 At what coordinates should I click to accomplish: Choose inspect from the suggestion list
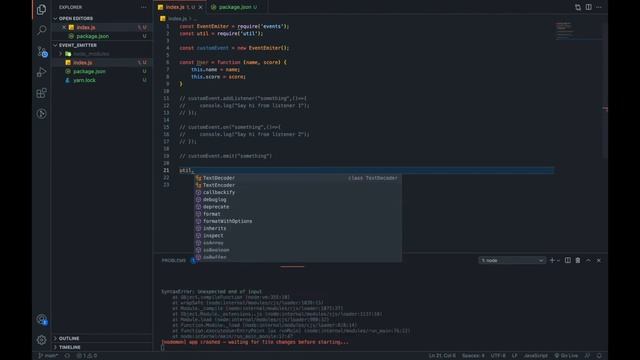tap(298, 236)
